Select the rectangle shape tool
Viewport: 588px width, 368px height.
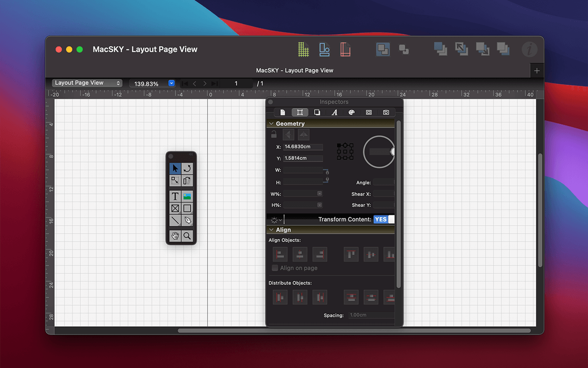pos(187,208)
